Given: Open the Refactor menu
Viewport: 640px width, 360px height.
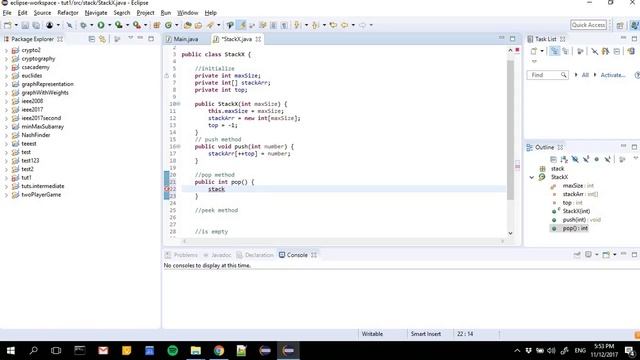Looking at the screenshot, I should (68, 13).
